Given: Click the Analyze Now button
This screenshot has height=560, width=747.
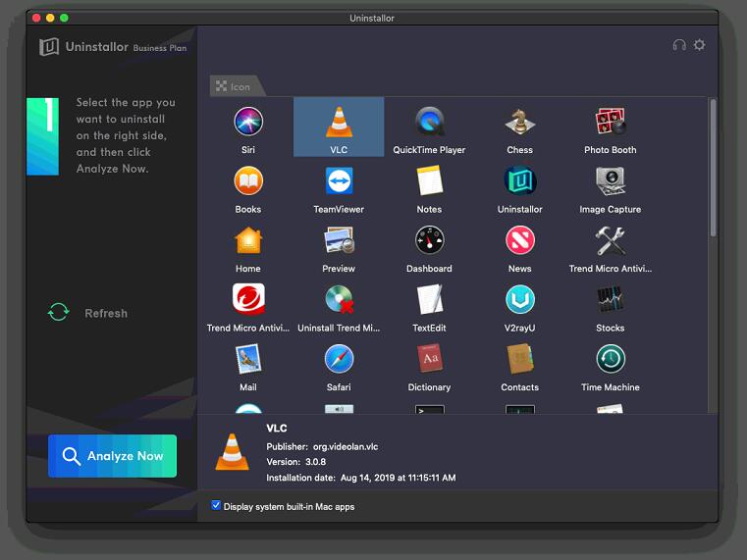Looking at the screenshot, I should pyautogui.click(x=113, y=456).
